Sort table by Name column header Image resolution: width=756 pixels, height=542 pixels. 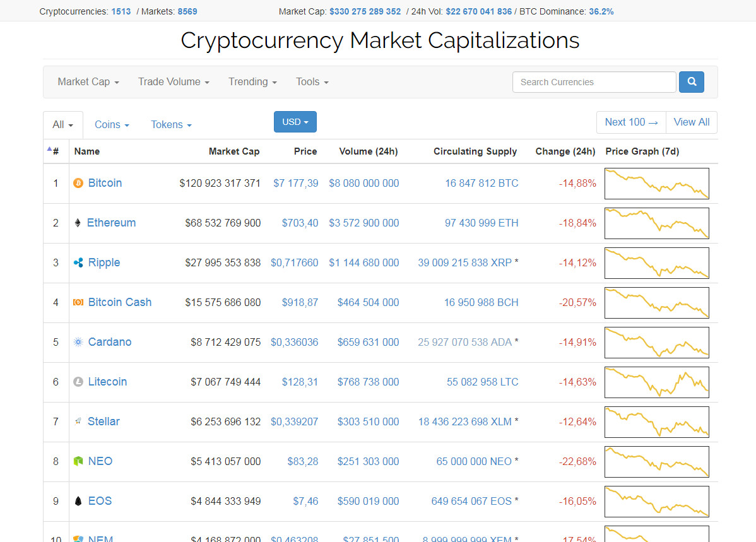pos(87,151)
